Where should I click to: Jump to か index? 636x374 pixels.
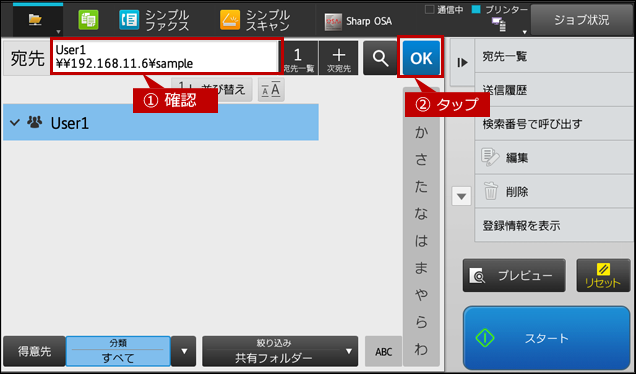click(x=421, y=132)
